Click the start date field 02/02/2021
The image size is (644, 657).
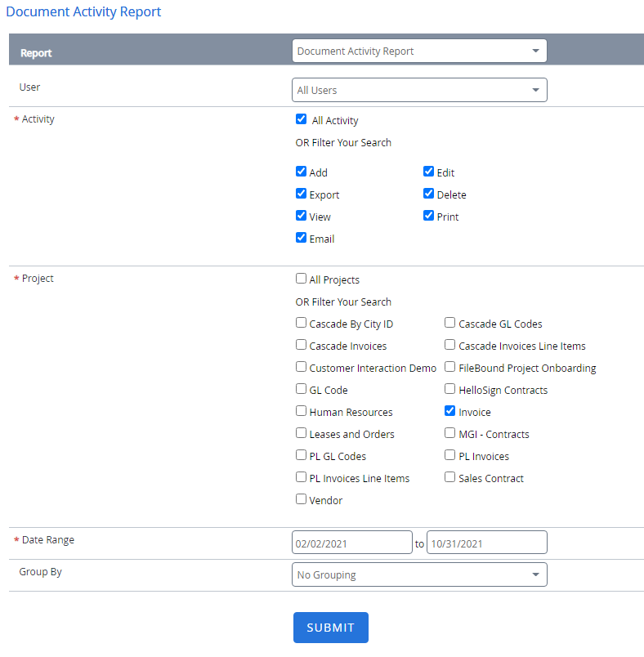(x=351, y=543)
